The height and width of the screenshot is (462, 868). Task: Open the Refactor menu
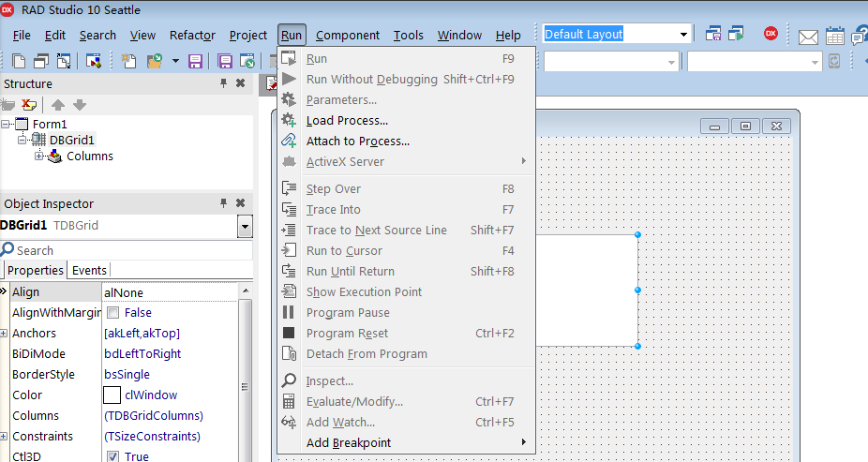(x=192, y=36)
